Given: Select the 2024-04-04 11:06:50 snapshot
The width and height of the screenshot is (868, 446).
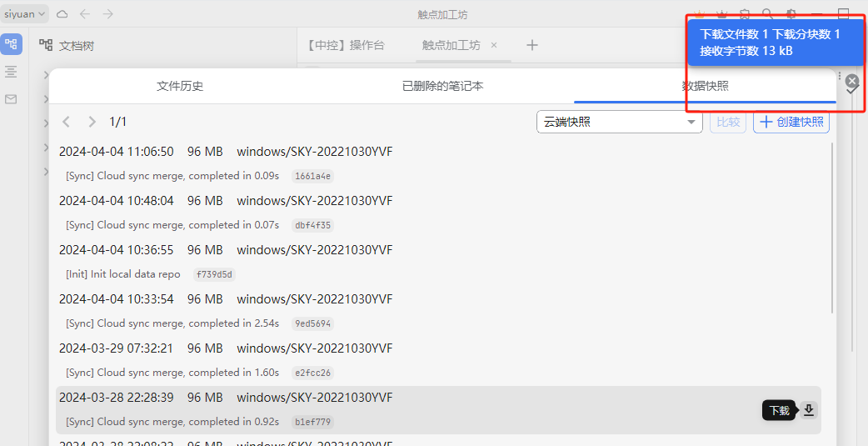Looking at the screenshot, I should [x=438, y=164].
